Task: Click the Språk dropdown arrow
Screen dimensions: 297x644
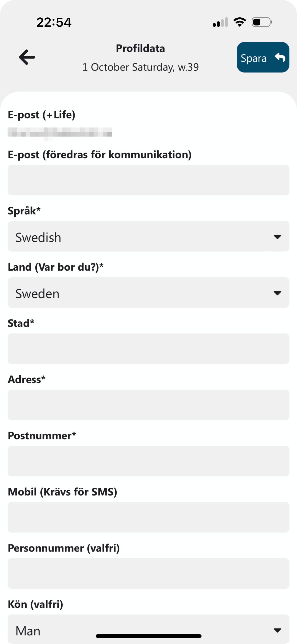Action: click(277, 237)
